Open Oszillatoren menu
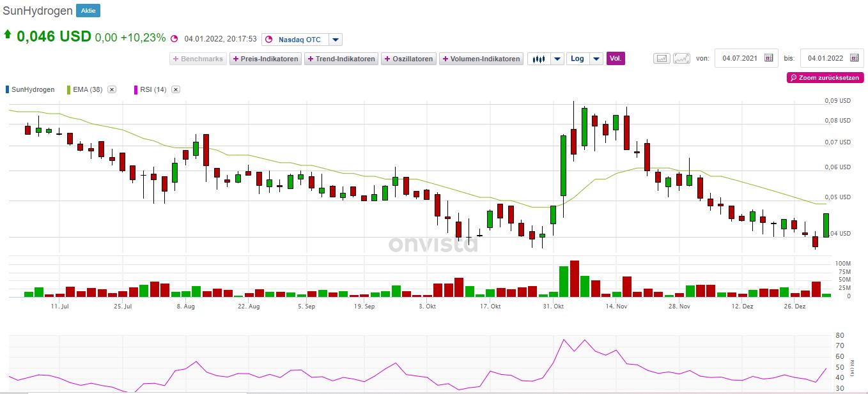This screenshot has height=394, width=868. 408,59
